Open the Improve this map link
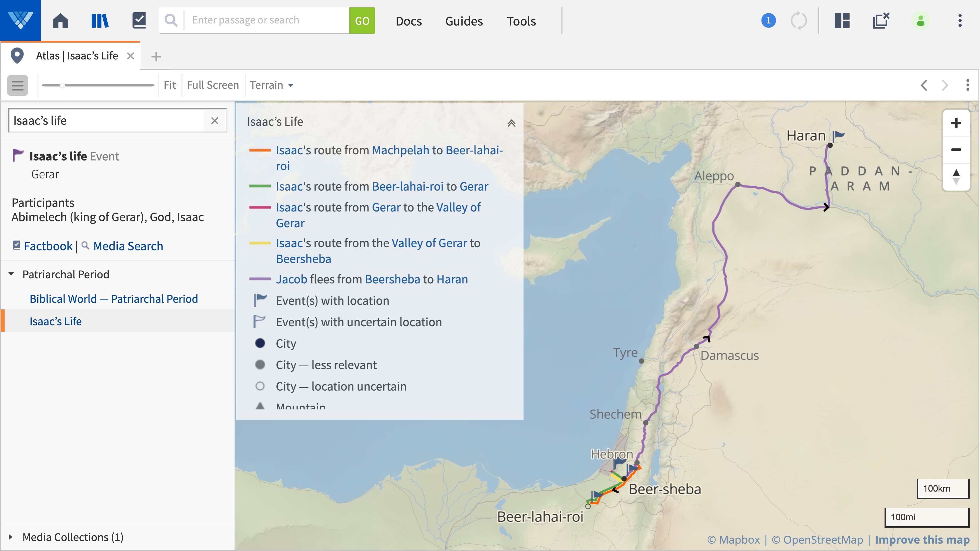This screenshot has width=980, height=551. pyautogui.click(x=922, y=539)
